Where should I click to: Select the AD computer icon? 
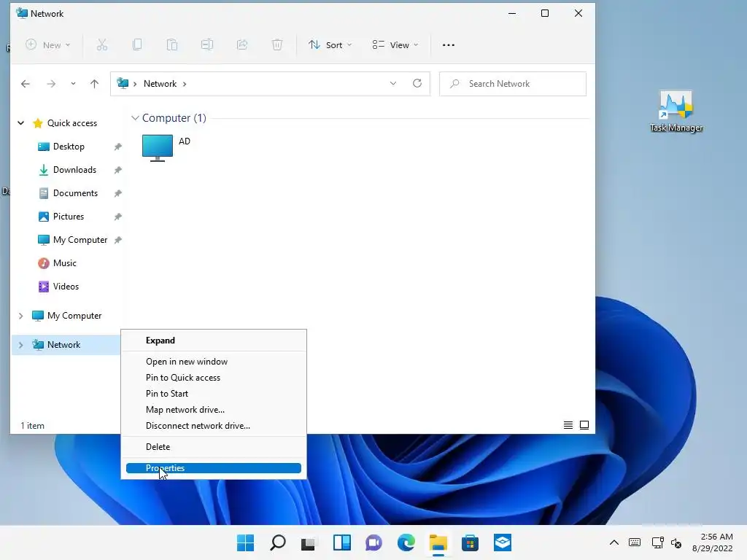[x=158, y=147]
